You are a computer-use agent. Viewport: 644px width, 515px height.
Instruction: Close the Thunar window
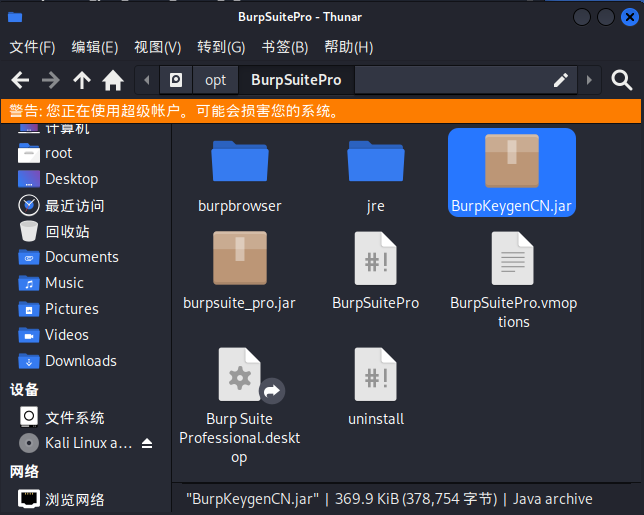click(x=629, y=17)
